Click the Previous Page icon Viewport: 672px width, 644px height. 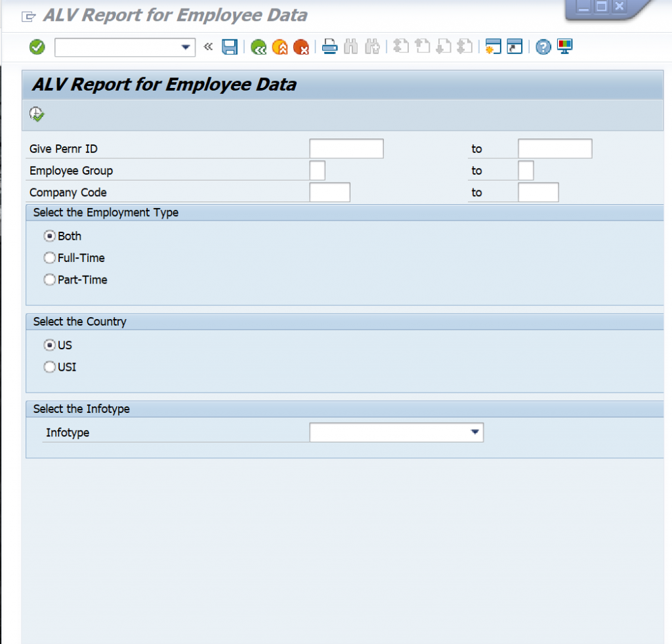click(423, 46)
